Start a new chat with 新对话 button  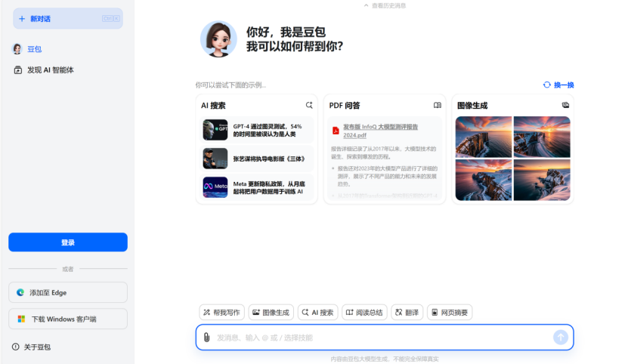pos(68,18)
